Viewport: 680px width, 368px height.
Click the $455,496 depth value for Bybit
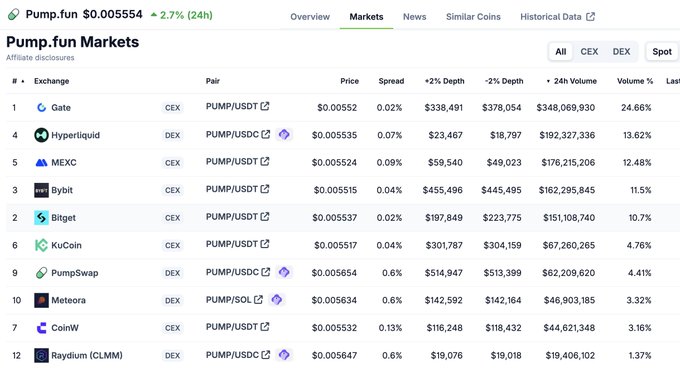click(x=443, y=190)
